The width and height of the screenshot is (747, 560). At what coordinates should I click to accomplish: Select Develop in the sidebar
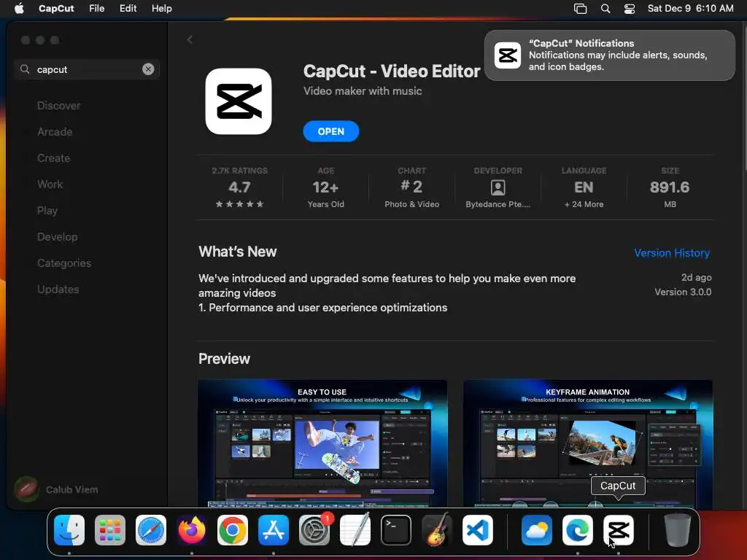point(57,237)
